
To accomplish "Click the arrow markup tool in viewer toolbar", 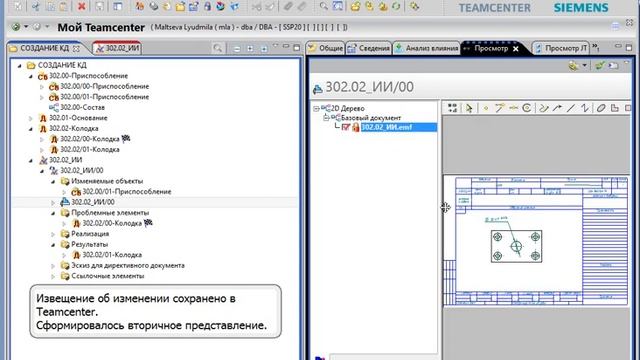I will (557, 108).
